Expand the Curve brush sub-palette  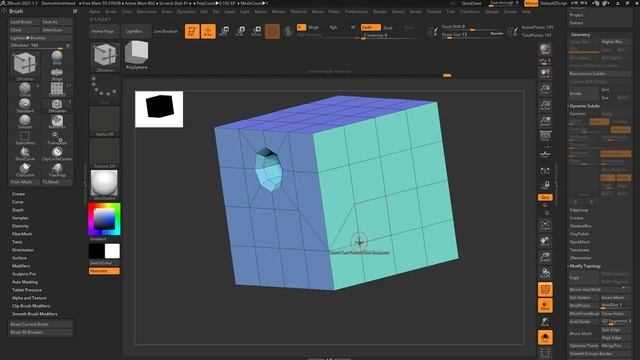click(x=18, y=202)
